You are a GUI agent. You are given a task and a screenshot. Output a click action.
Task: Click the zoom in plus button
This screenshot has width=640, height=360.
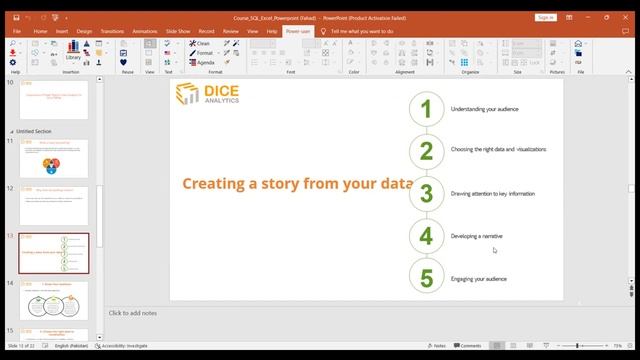coord(607,346)
